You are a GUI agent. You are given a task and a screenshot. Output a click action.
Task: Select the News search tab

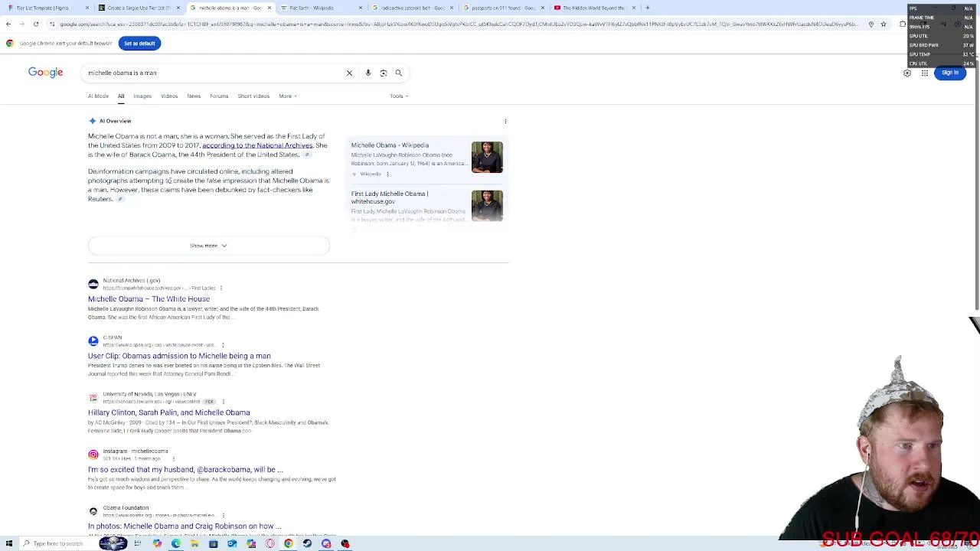[194, 96]
